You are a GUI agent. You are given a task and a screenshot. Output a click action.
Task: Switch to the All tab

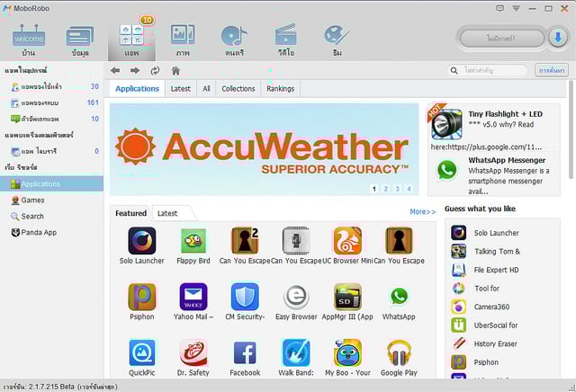tap(206, 89)
